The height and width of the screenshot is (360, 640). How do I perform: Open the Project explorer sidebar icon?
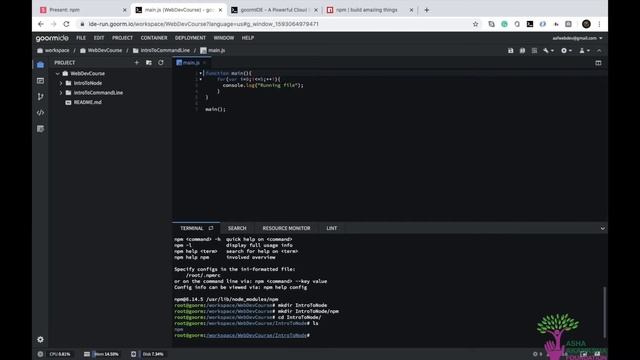40,65
